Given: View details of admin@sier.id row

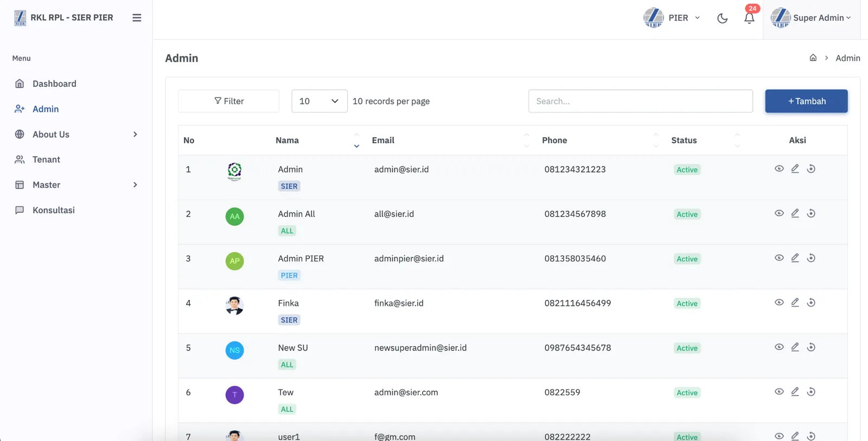Looking at the screenshot, I should 779,169.
